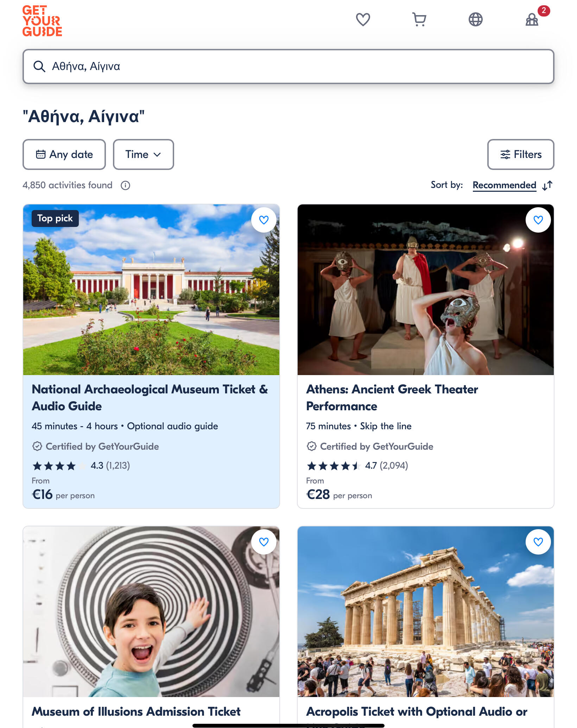This screenshot has width=577, height=728.
Task: Click the GetYourGuide logo
Action: pyautogui.click(x=42, y=21)
